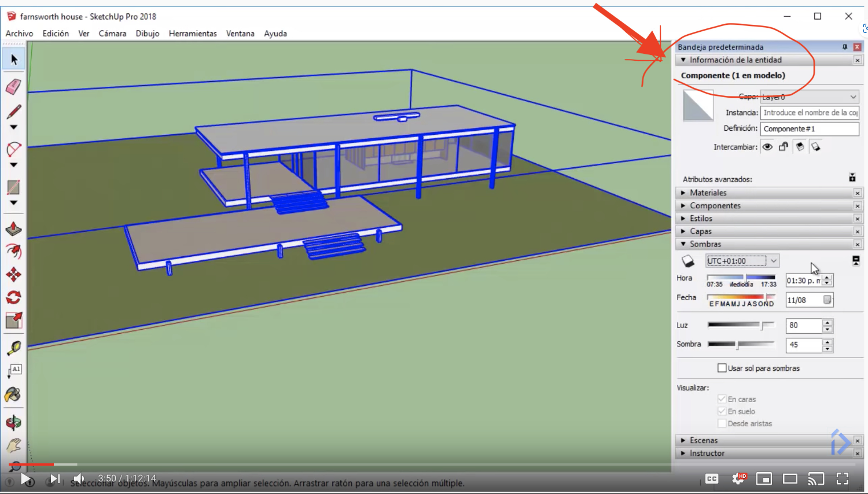Screen dimensions: 868x494
Task: Activate the Rectangle tool
Action: 13,187
